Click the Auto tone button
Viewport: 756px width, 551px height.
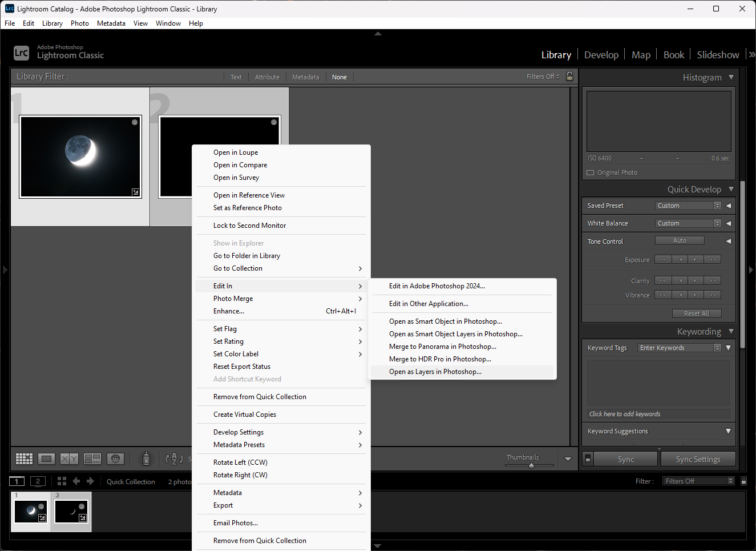coord(680,240)
